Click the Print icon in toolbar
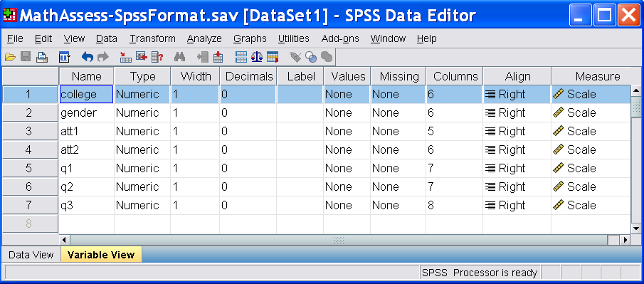The height and width of the screenshot is (284, 644). (42, 57)
